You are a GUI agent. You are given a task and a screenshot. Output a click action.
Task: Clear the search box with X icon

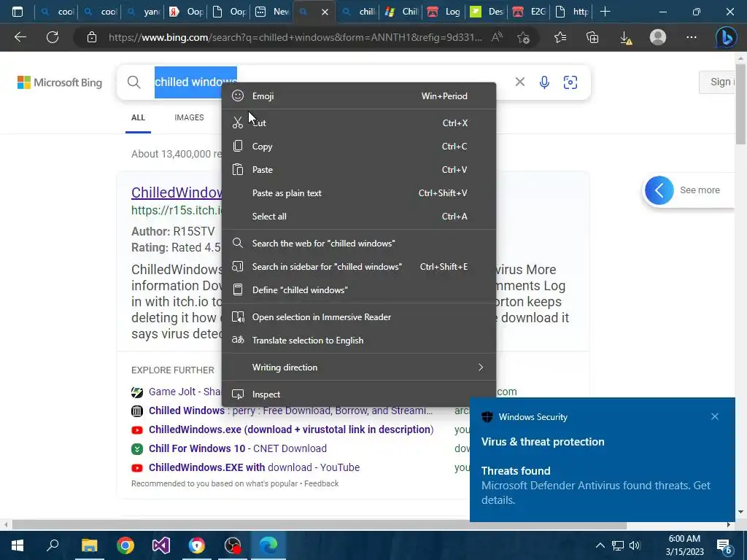click(x=519, y=82)
